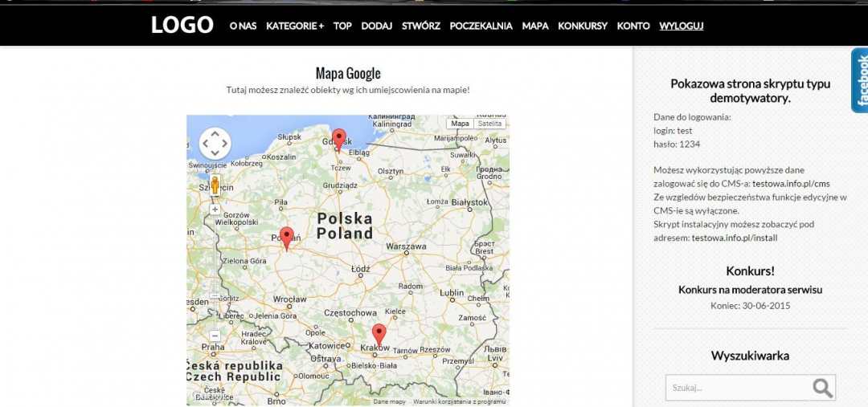Click the WYLOGUJ link

point(681,26)
